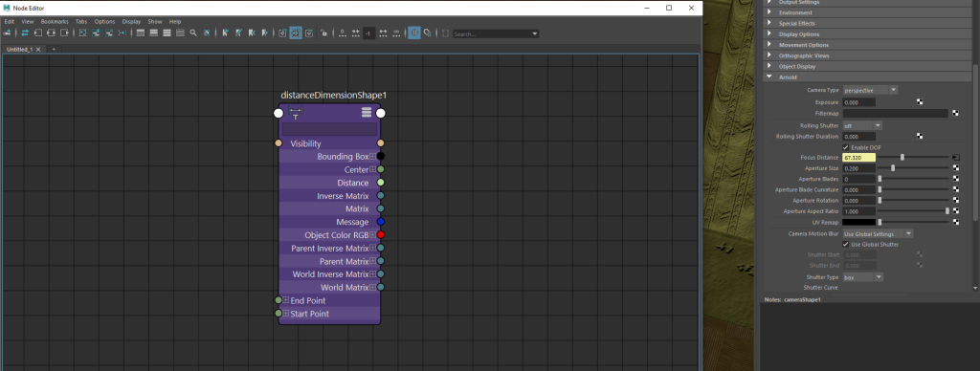Click the red Object Color RGB output port

380,235
